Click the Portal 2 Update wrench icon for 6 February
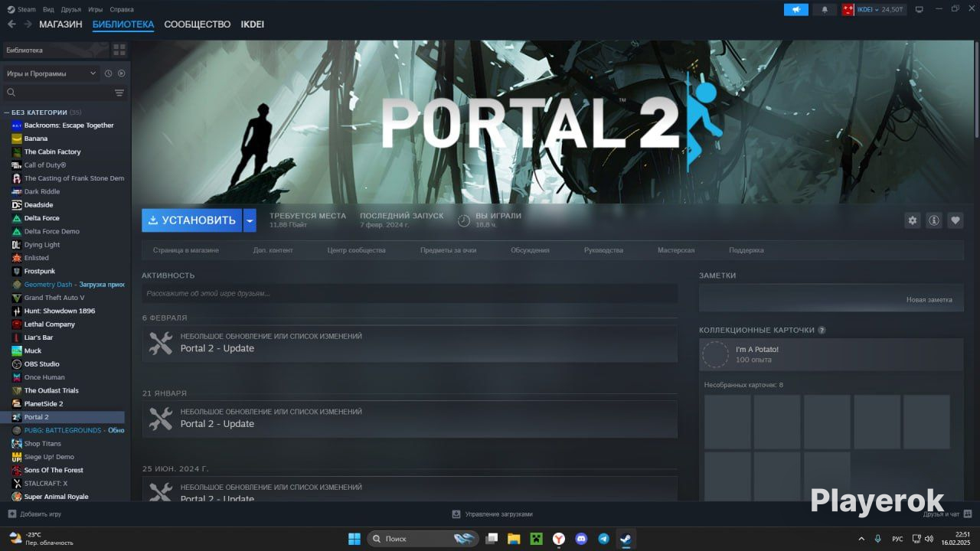Image resolution: width=980 pixels, height=551 pixels. tap(161, 343)
